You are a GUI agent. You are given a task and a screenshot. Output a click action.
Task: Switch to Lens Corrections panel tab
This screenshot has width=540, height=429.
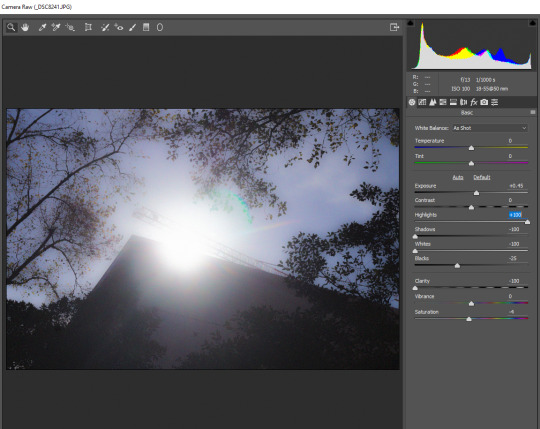pos(464,102)
